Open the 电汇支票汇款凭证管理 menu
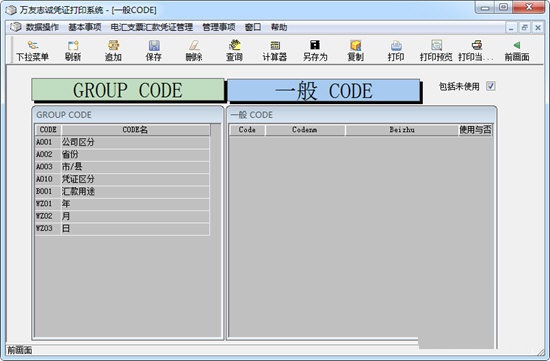Screen dimensions: 550x361 coord(152,27)
